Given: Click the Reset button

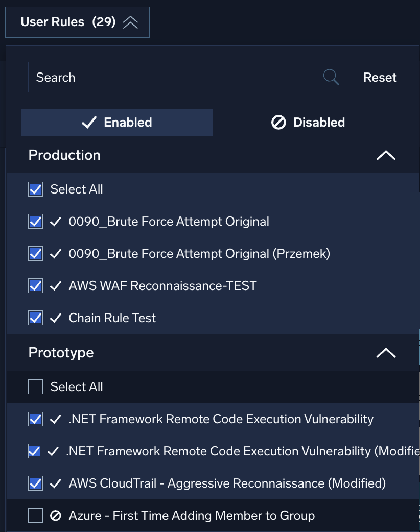Looking at the screenshot, I should (380, 77).
